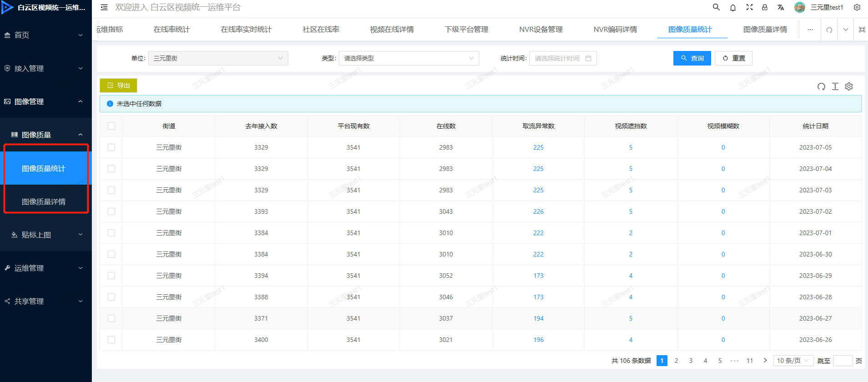Click the 统计时间 date input
868x382 pixels.
[x=563, y=58]
